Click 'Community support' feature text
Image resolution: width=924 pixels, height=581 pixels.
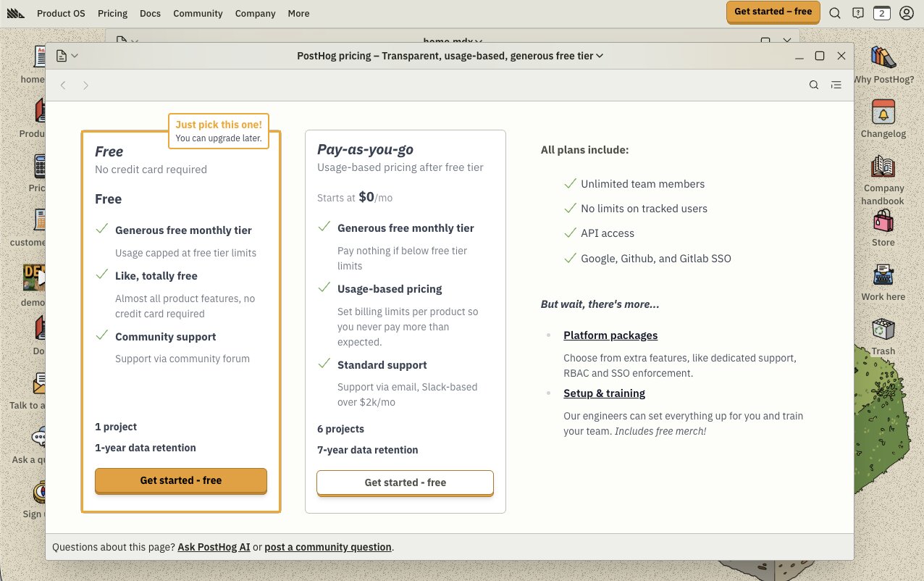click(166, 337)
